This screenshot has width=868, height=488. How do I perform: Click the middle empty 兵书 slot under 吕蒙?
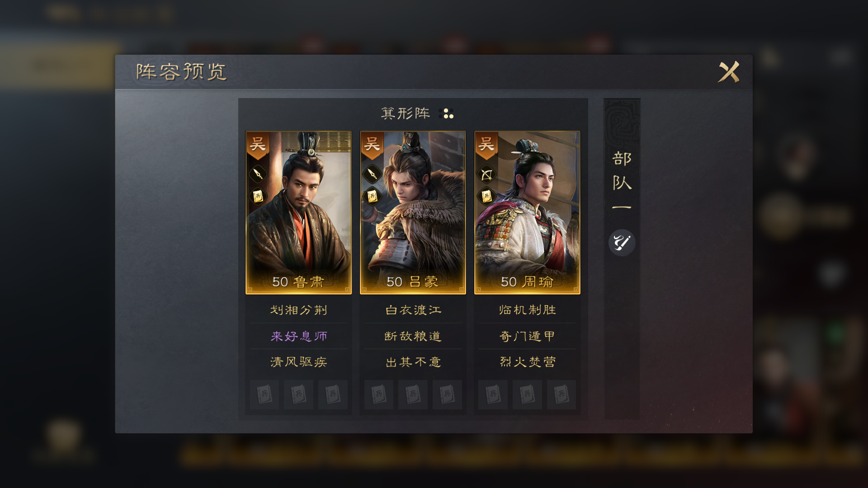[x=413, y=394]
